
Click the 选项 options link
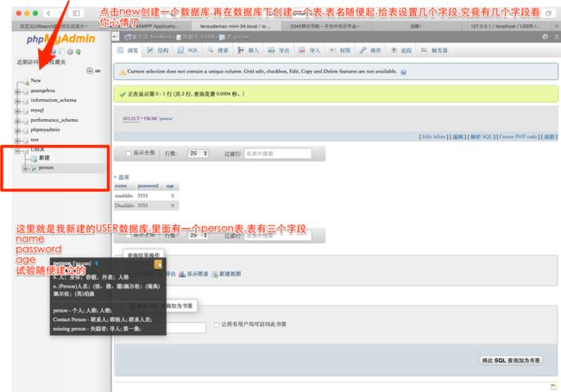point(123,177)
